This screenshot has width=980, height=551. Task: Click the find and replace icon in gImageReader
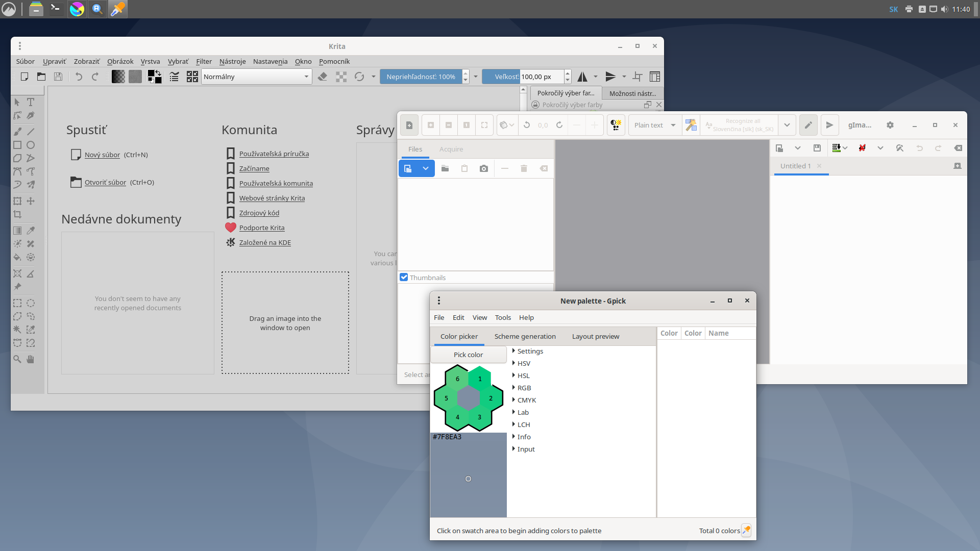click(899, 148)
